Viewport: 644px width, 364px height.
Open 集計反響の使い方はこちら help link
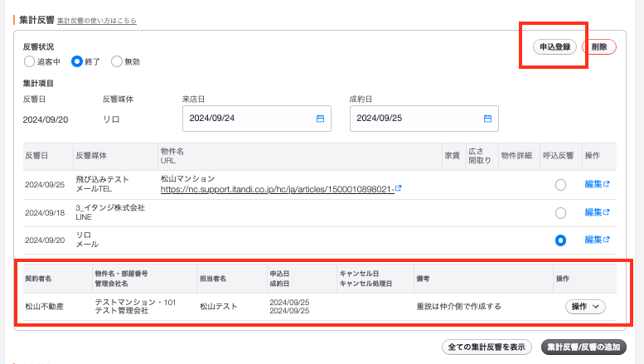[x=97, y=21]
